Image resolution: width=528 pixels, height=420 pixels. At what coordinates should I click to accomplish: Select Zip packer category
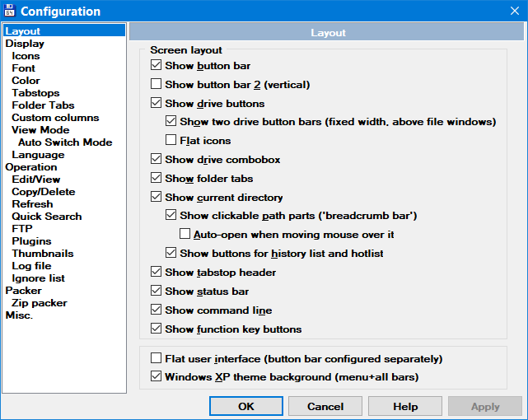coord(39,303)
